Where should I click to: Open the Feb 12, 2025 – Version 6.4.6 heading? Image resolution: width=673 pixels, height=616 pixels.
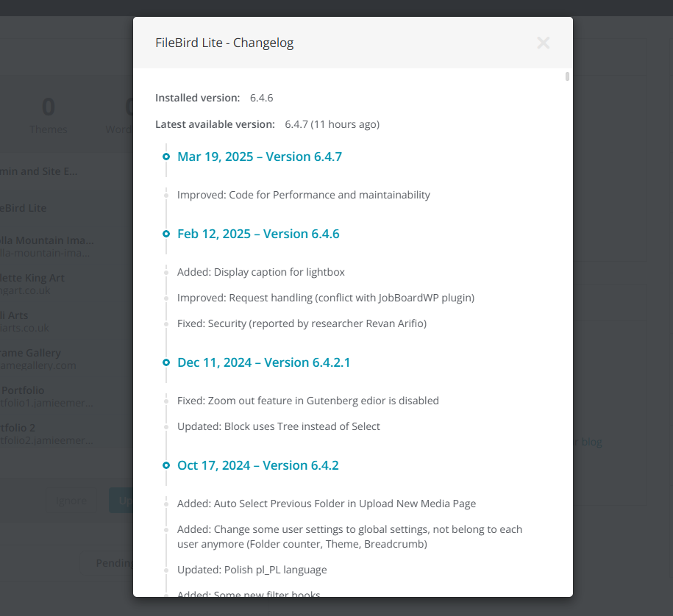258,234
